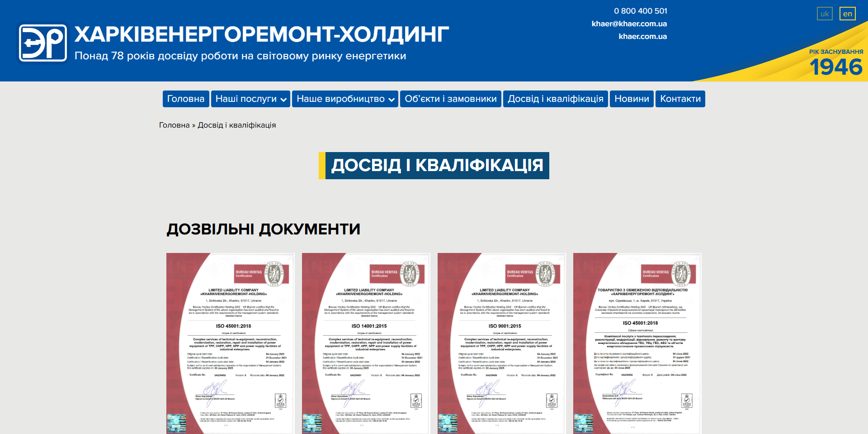Click the company logo icon in the header
The width and height of the screenshot is (868, 434).
point(43,43)
